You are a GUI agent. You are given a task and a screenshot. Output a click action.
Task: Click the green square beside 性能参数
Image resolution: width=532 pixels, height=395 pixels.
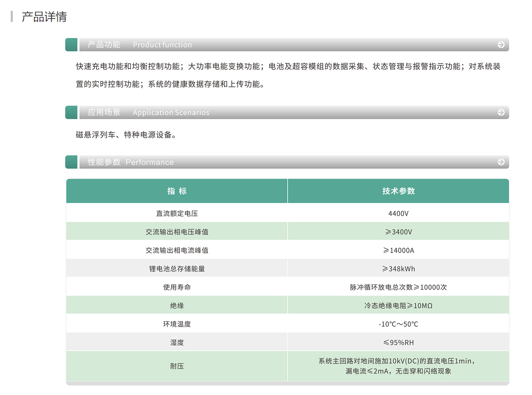click(x=71, y=162)
